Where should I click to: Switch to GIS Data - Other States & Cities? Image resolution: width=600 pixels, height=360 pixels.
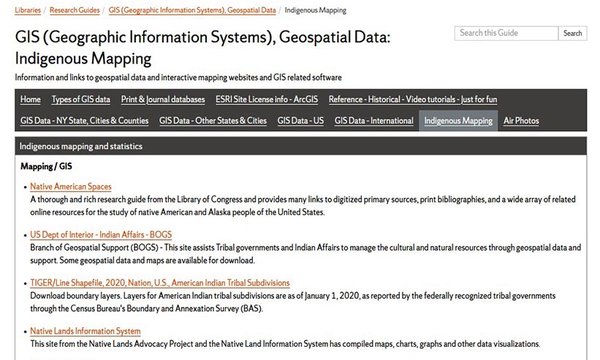[x=213, y=121]
